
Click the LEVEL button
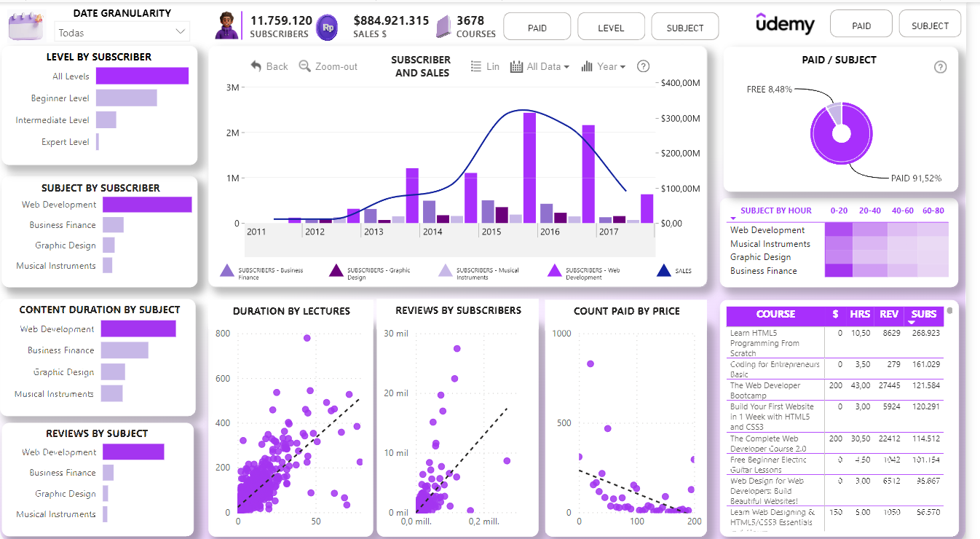click(x=611, y=28)
